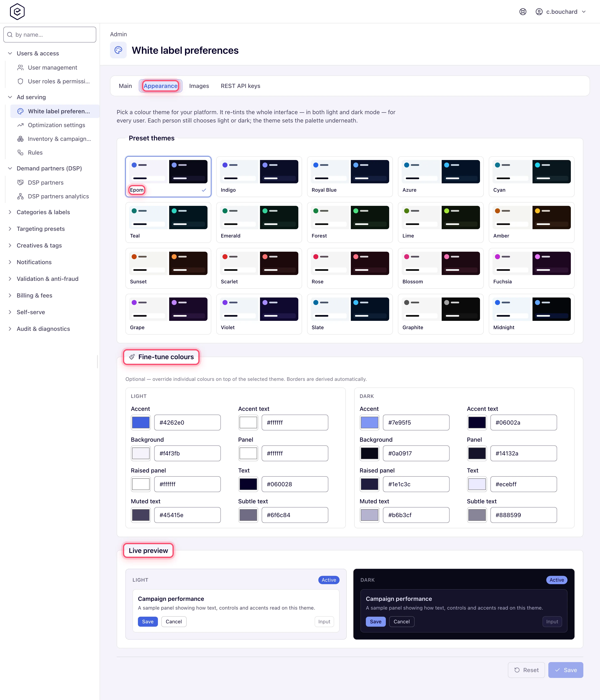The image size is (600, 700).
Task: Open the c.bouchard account dropdown
Action: click(561, 12)
